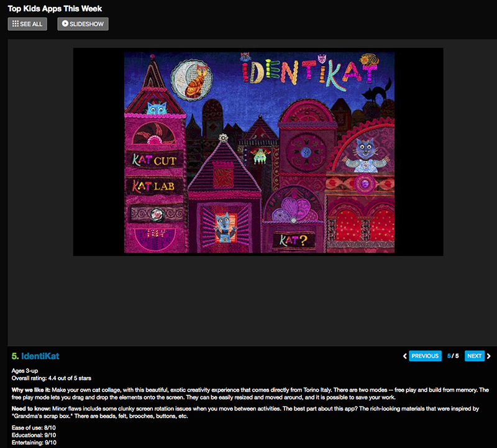Open the KAT CUT sign
This screenshot has width=497, height=448.
click(154, 160)
